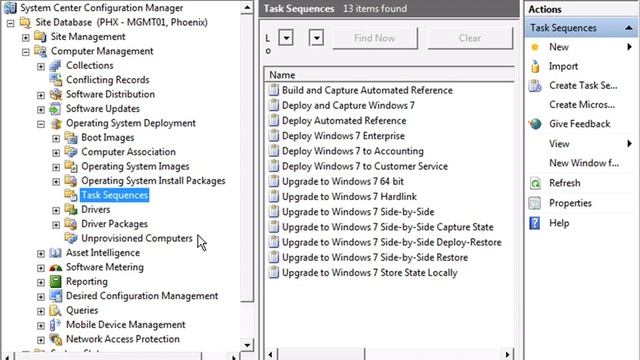
Task: Click the Reporting icon
Action: coord(56,281)
